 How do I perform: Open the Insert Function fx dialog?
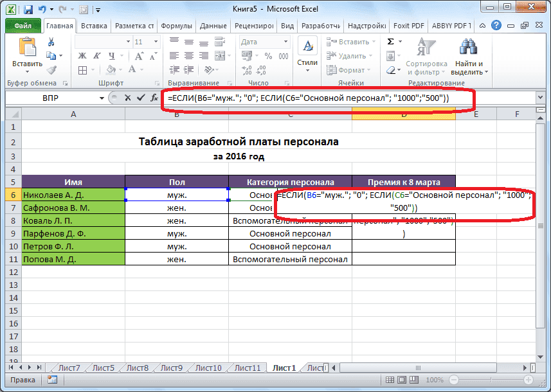coord(153,98)
